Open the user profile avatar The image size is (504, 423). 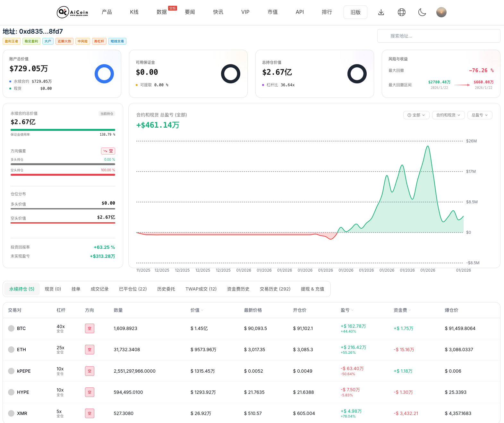click(x=441, y=12)
